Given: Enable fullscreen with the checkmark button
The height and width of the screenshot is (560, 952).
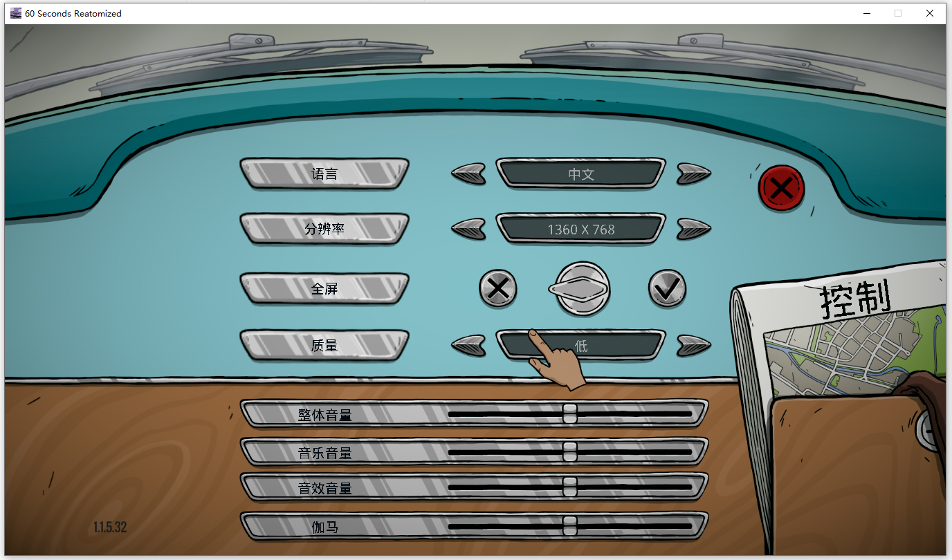Looking at the screenshot, I should pos(667,288).
